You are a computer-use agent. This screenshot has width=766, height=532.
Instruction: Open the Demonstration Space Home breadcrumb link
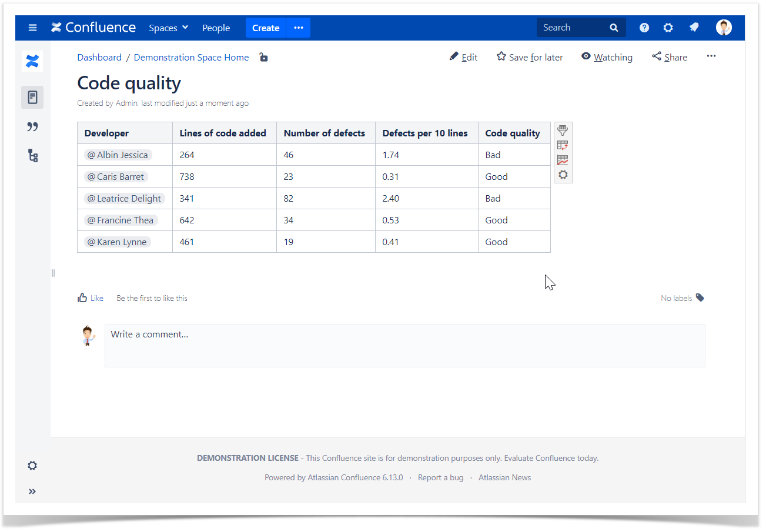(x=191, y=57)
